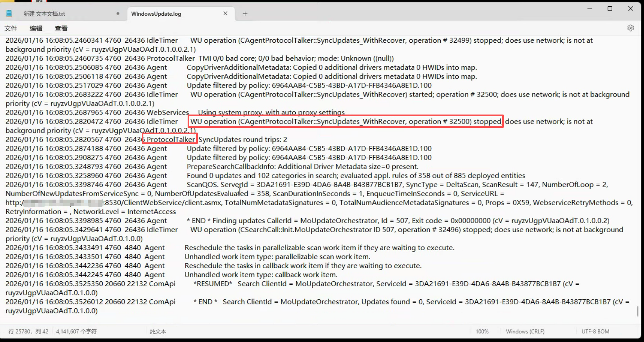Maximize the Notepad window
Viewport: 644px width, 342px height.
click(x=610, y=9)
